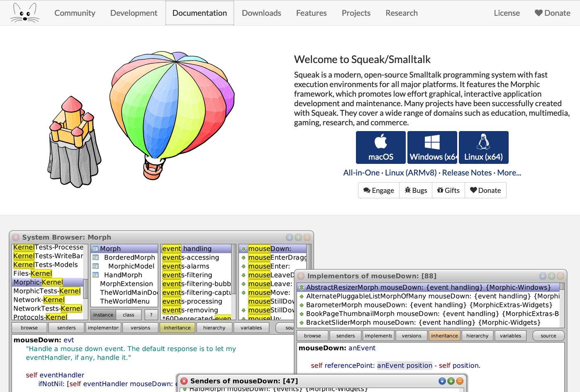This screenshot has height=392, width=580.
Task: Open the Linux (ARMv8) link
Action: [411, 173]
